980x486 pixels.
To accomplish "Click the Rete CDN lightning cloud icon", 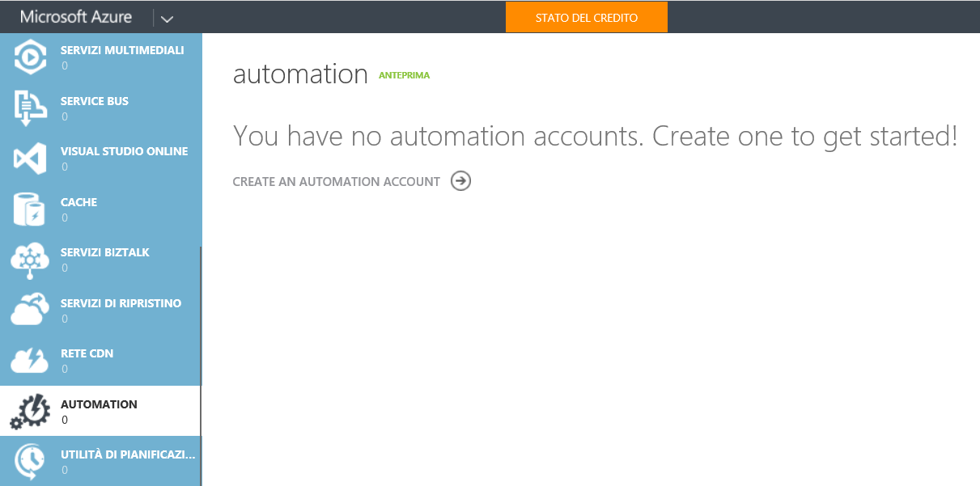I will pos(30,361).
